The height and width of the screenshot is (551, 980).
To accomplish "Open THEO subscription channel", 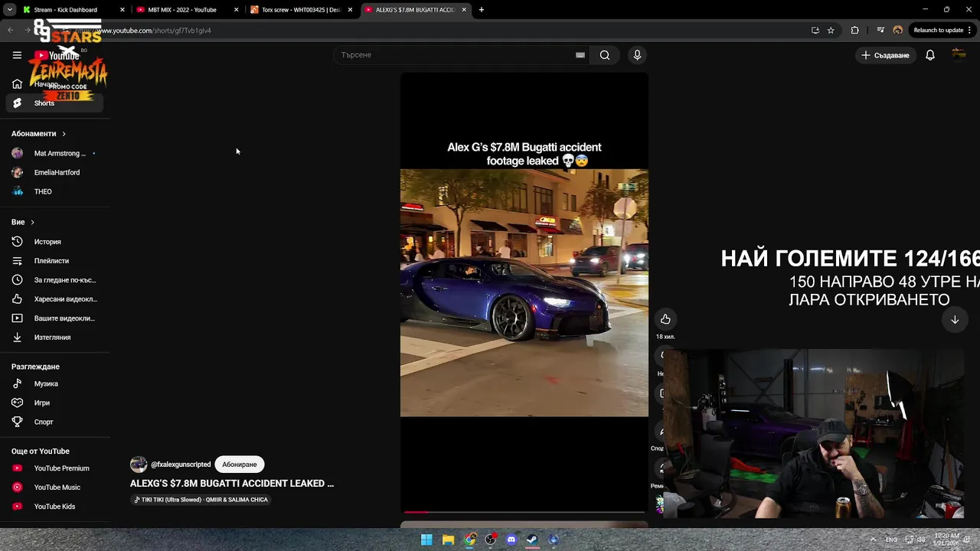I will point(54,192).
